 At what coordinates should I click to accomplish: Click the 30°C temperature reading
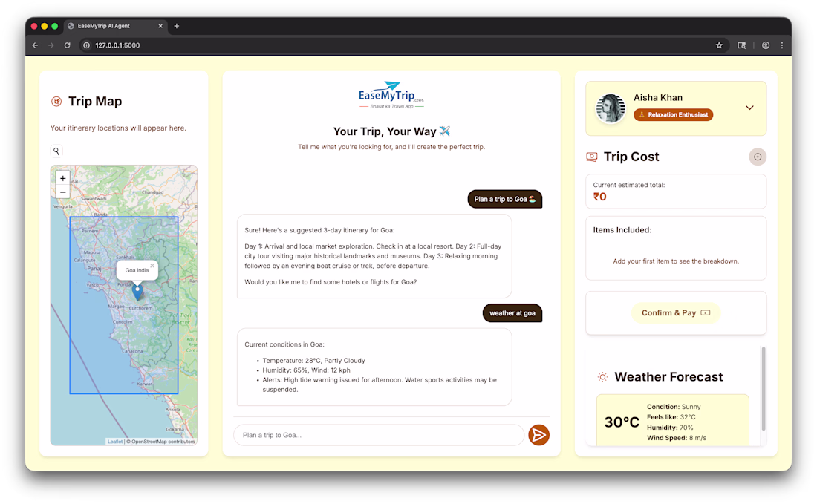[x=622, y=422]
